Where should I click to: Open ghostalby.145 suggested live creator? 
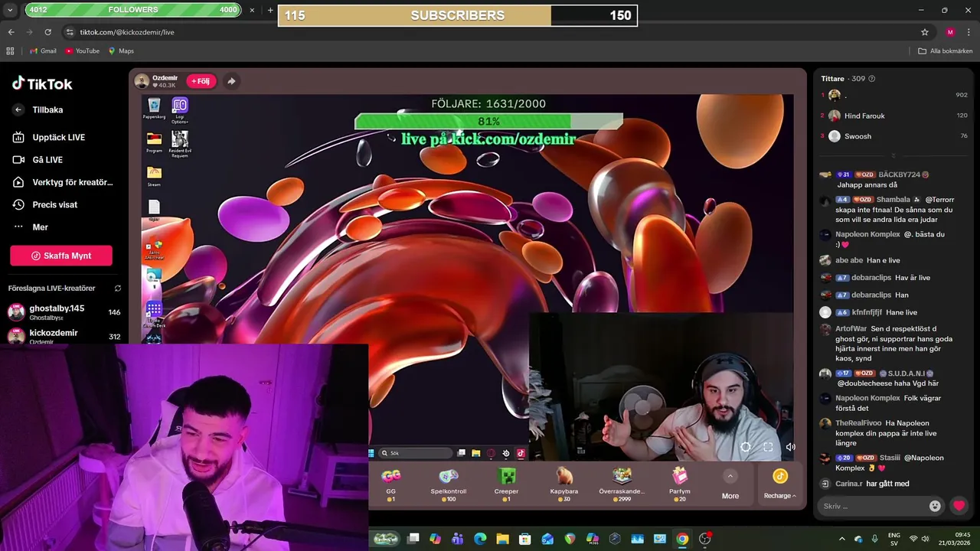[x=63, y=311]
